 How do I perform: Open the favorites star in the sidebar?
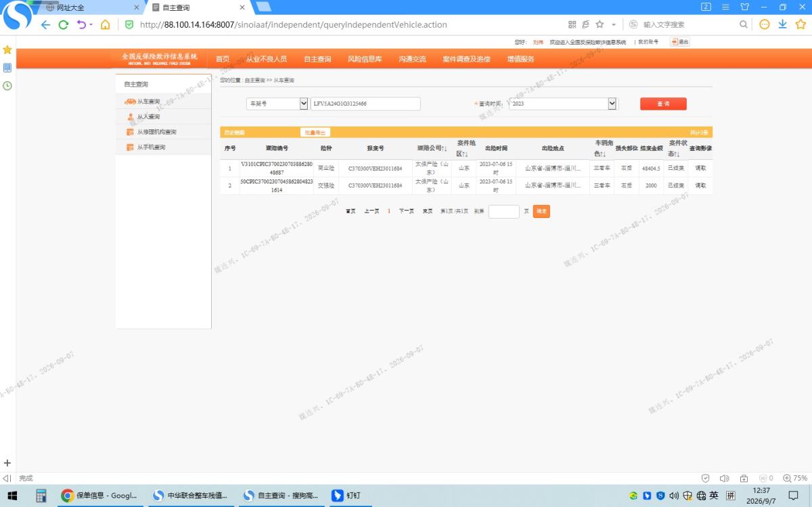click(x=7, y=50)
